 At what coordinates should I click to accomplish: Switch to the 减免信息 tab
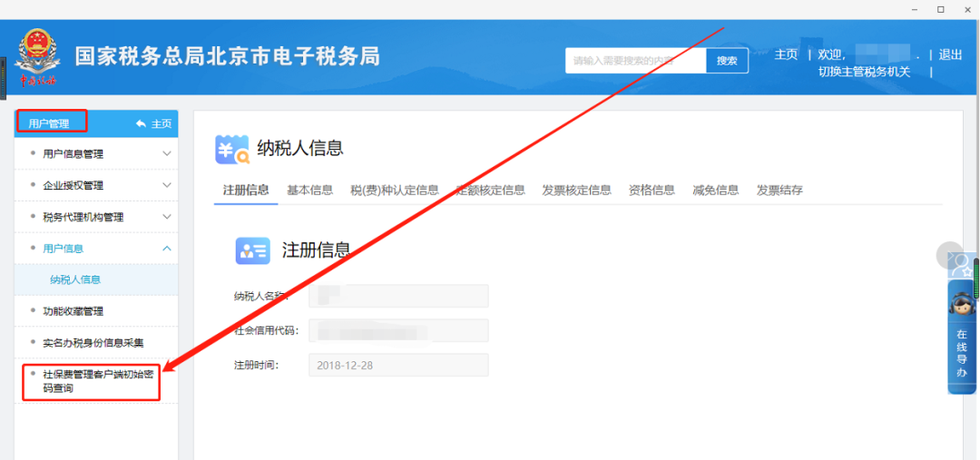[x=716, y=190]
